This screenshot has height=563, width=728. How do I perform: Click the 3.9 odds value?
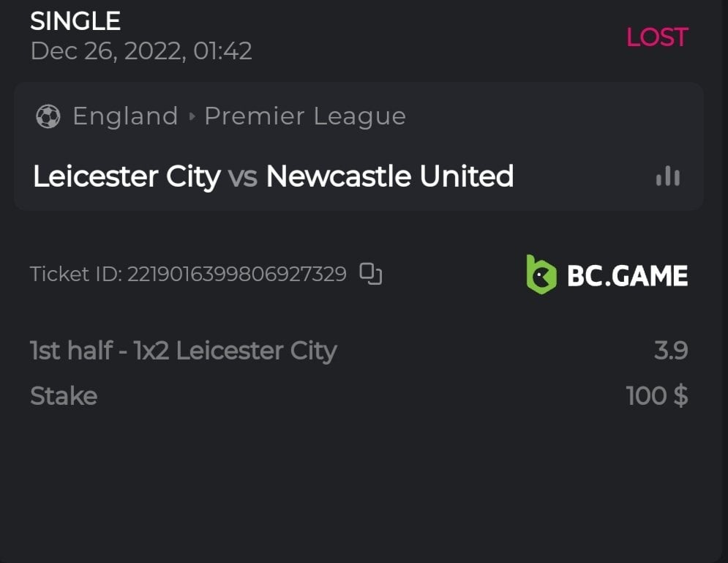point(670,351)
